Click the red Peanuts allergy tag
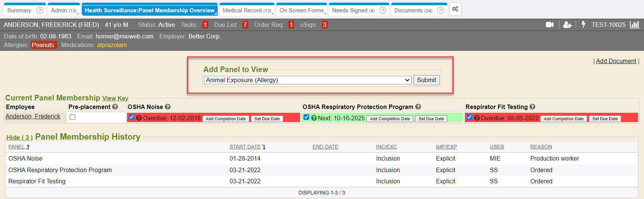The height and width of the screenshot is (199, 644). (x=43, y=45)
